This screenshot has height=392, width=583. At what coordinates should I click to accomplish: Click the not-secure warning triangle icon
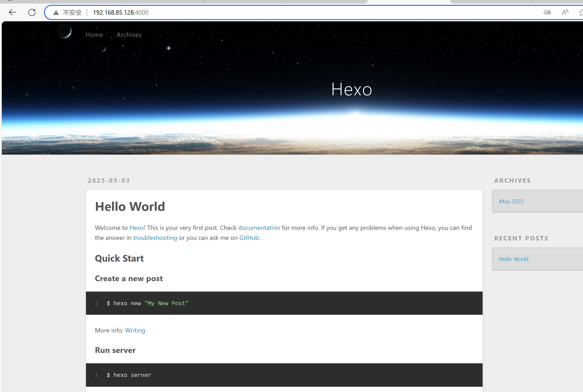(56, 12)
